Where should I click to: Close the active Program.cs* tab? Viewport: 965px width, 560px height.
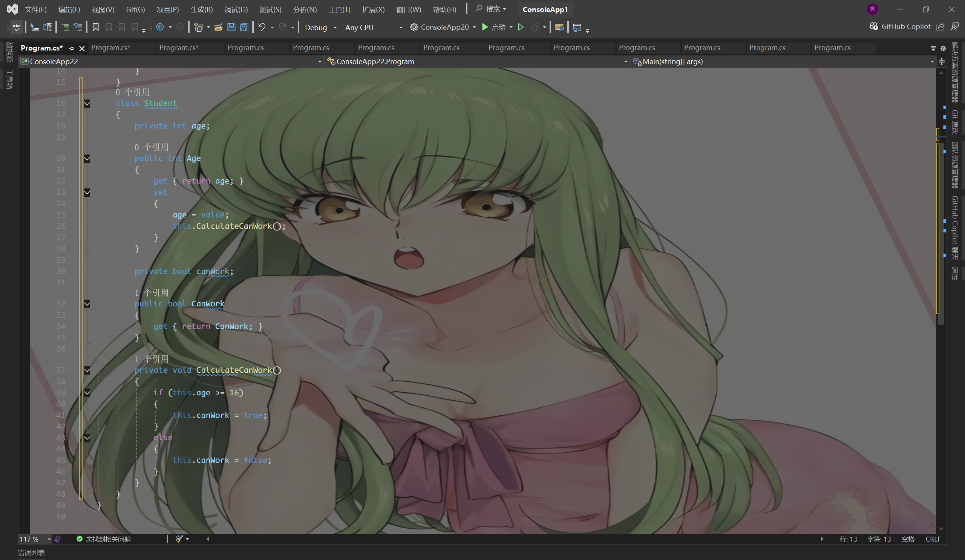81,48
